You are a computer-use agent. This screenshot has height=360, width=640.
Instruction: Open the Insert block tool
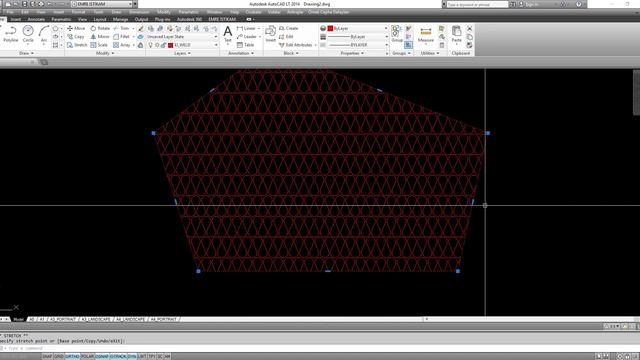[x=271, y=34]
